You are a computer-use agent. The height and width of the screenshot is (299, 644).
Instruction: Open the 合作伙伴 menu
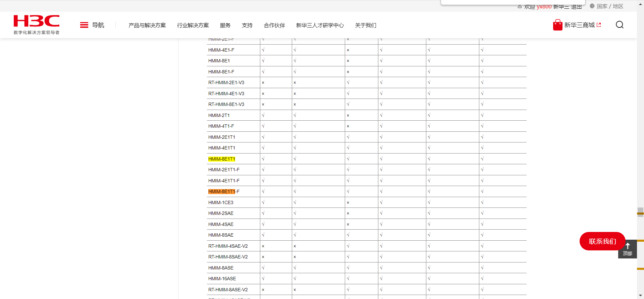[x=274, y=25]
